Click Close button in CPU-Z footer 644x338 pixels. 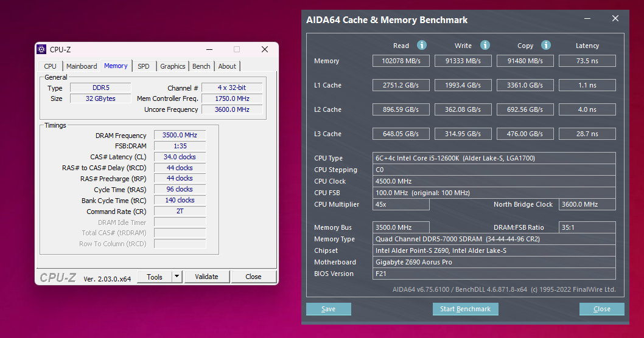tap(253, 277)
